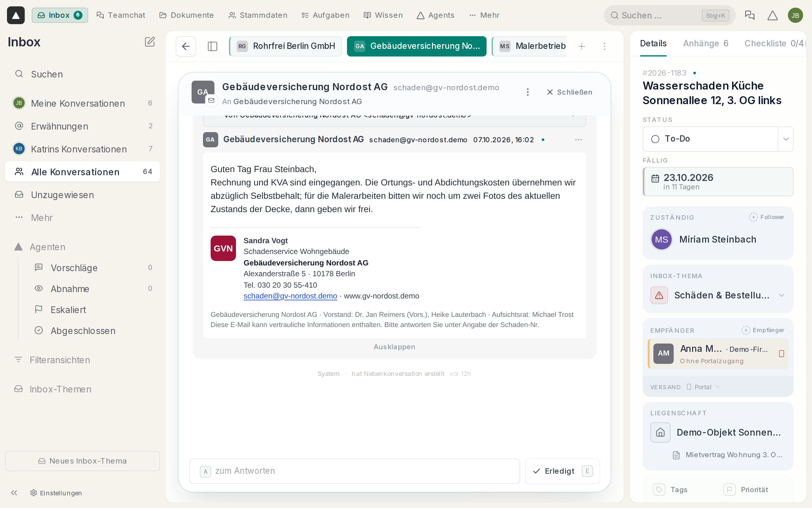The height and width of the screenshot is (508, 812).
Task: Click the Demo-Objekt house icon
Action: point(660,432)
